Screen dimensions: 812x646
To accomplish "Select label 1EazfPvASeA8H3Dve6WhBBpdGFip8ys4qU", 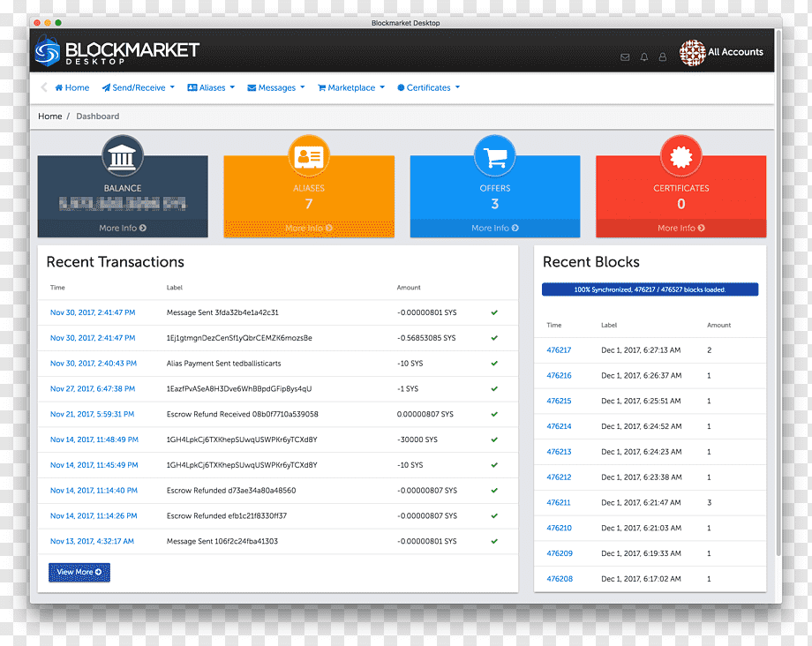I will pos(239,388).
